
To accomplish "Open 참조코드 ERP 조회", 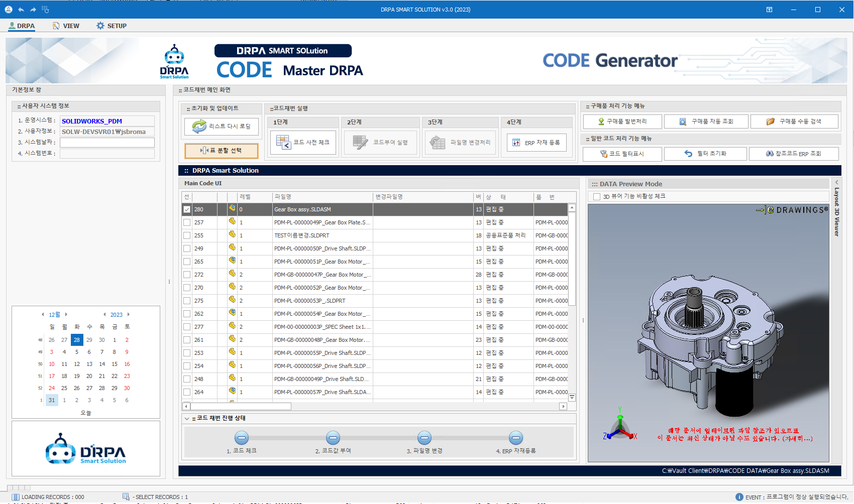I will (x=794, y=154).
